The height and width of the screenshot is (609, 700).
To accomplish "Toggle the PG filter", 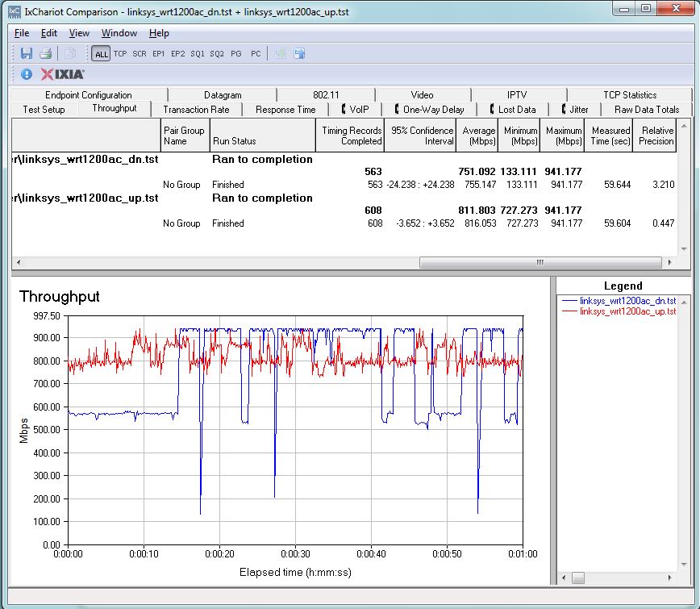I will click(x=236, y=53).
